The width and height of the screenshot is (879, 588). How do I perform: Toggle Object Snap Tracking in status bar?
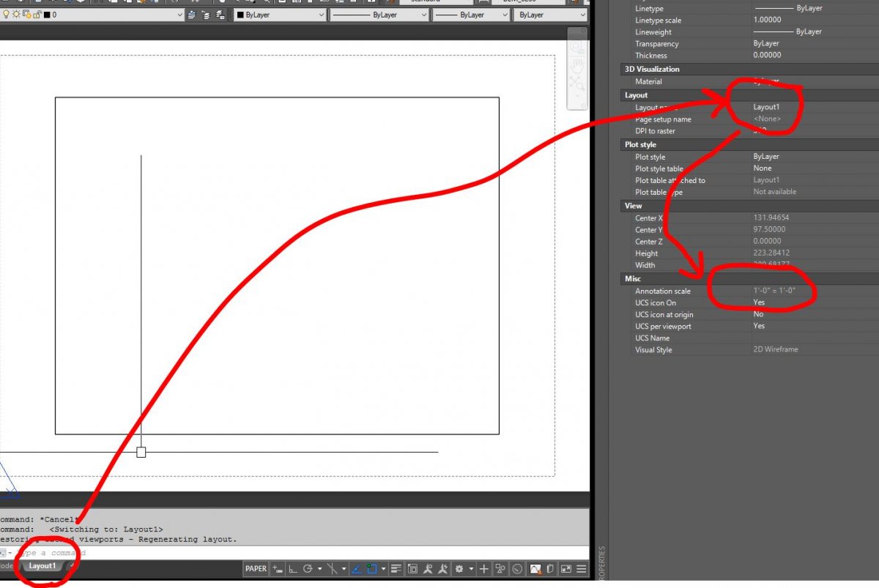(x=355, y=568)
